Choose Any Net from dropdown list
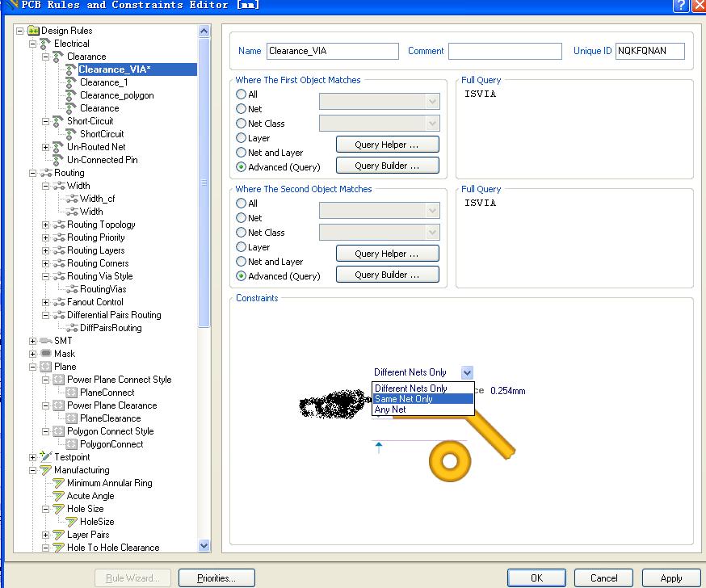This screenshot has height=588, width=706. point(422,409)
